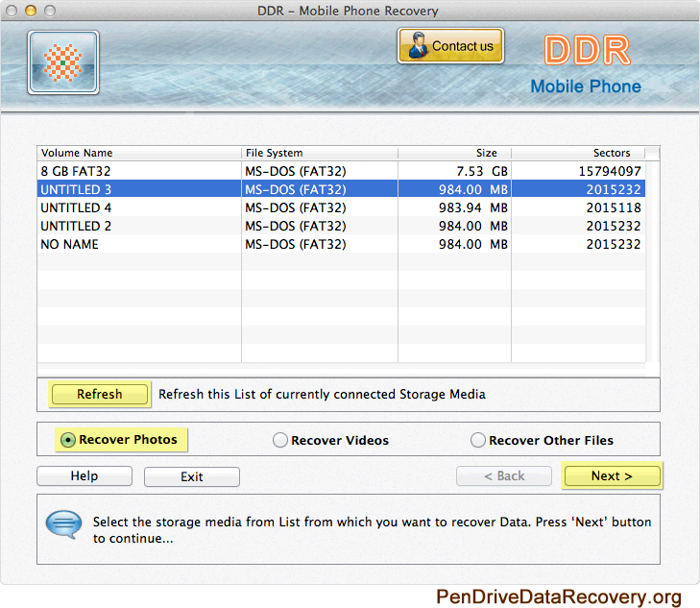The height and width of the screenshot is (608, 700).
Task: Click the window close button
Action: [x=12, y=11]
